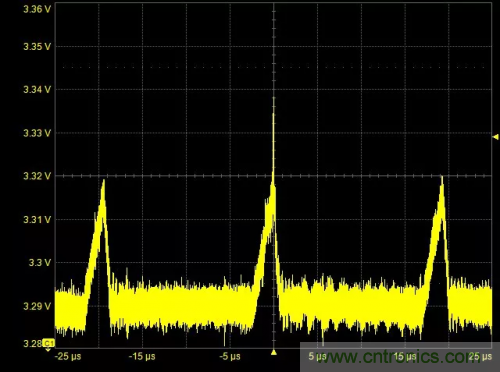Image resolution: width=500 pixels, height=372 pixels.
Task: Click the -15 µs time axis label
Action: click(142, 356)
